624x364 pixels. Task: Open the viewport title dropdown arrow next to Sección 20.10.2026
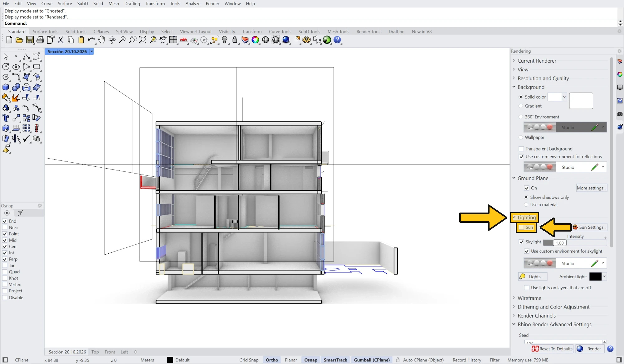[92, 51]
